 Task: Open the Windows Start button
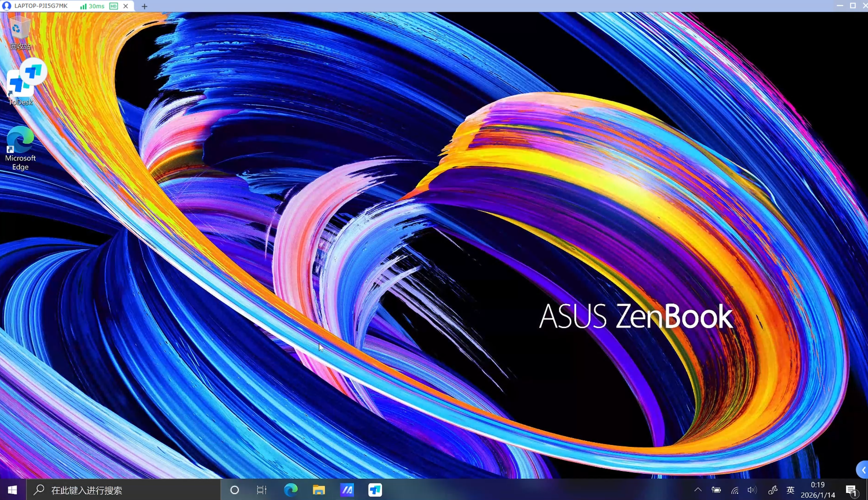[13, 490]
